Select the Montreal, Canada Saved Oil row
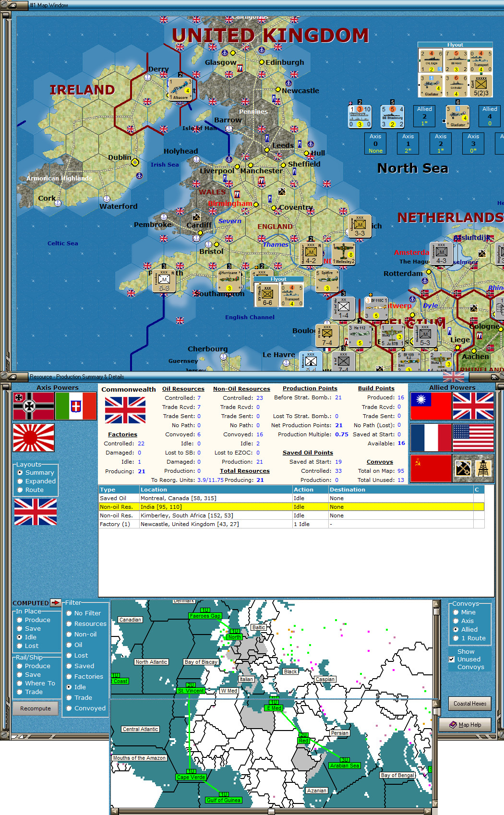Screen dimensions: 504x815 [291, 498]
